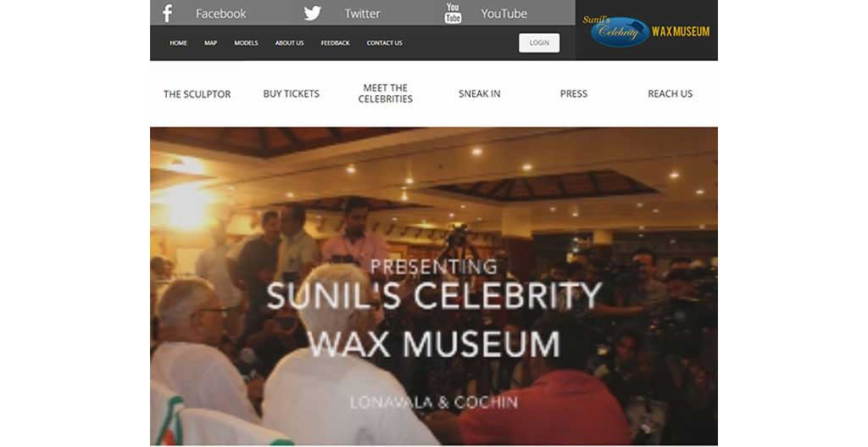This screenshot has width=868, height=447.
Task: Open the Twitter text link
Action: [362, 14]
